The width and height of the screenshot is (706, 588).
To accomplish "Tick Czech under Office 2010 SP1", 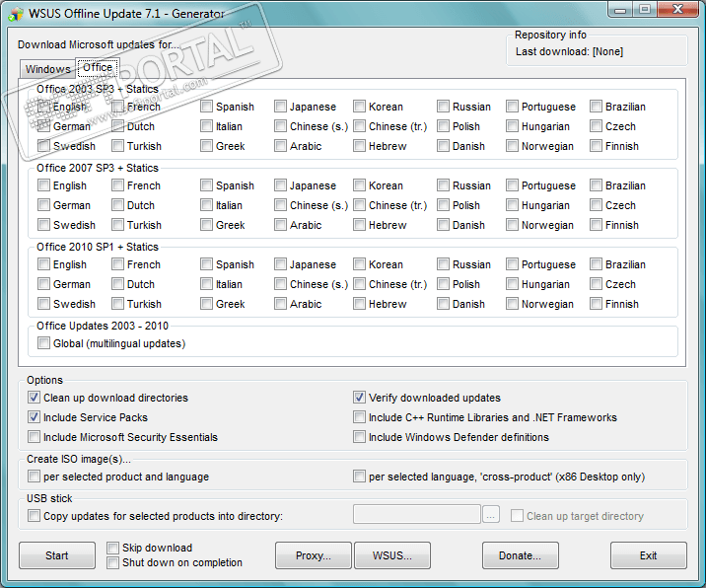I will [596, 284].
